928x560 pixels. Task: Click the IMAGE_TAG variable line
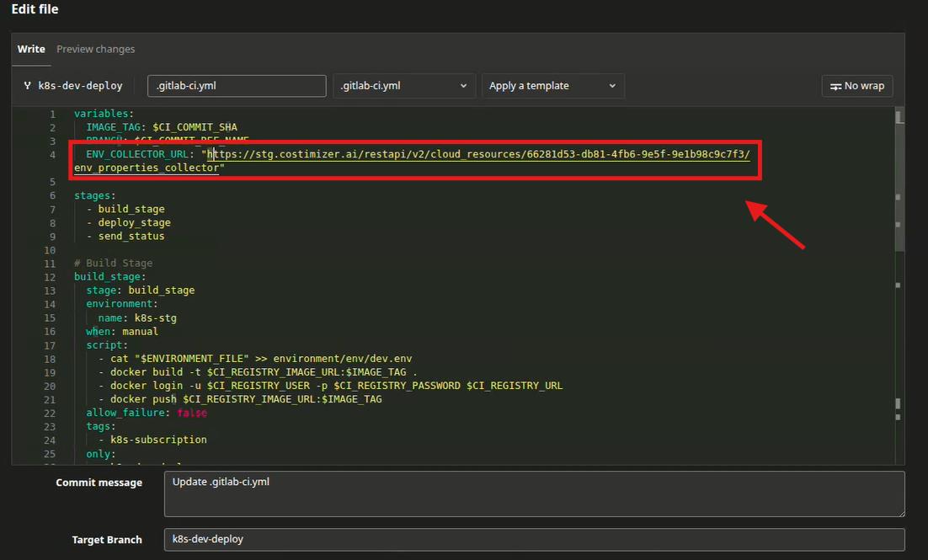[162, 126]
